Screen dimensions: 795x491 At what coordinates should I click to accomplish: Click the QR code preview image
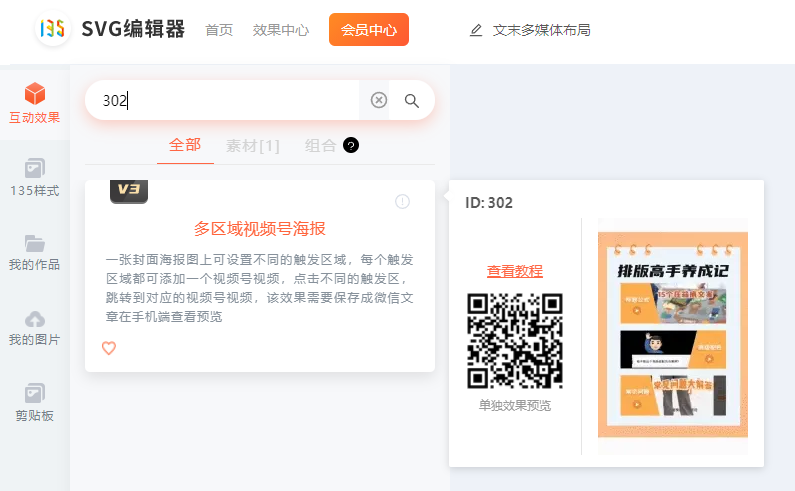pos(515,341)
